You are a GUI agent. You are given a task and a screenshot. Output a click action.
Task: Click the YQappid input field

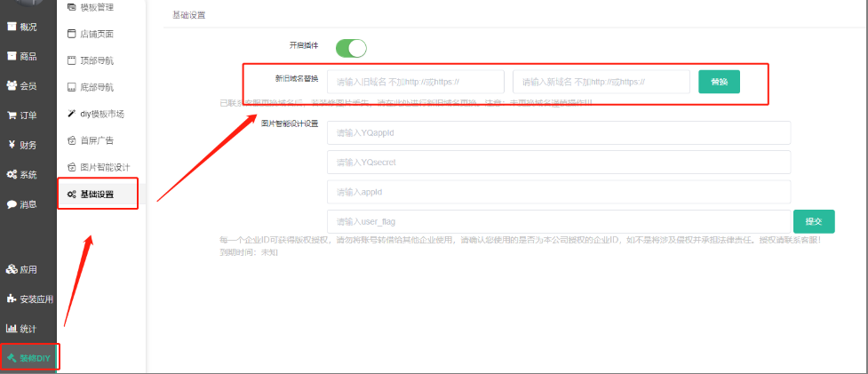click(x=558, y=133)
